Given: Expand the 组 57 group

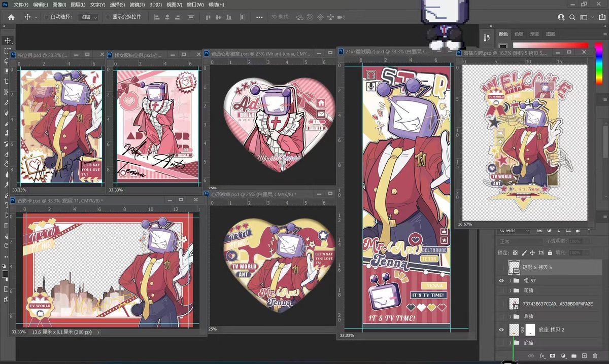Looking at the screenshot, I should pos(510,280).
